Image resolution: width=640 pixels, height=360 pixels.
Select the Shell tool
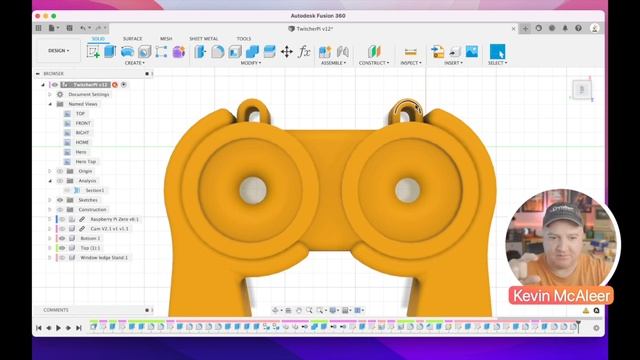click(235, 51)
